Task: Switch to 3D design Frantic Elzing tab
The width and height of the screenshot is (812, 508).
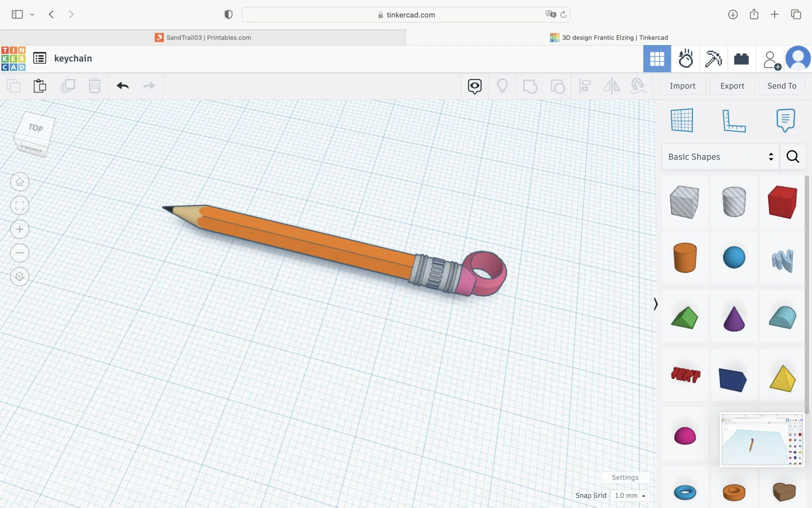Action: pyautogui.click(x=609, y=38)
